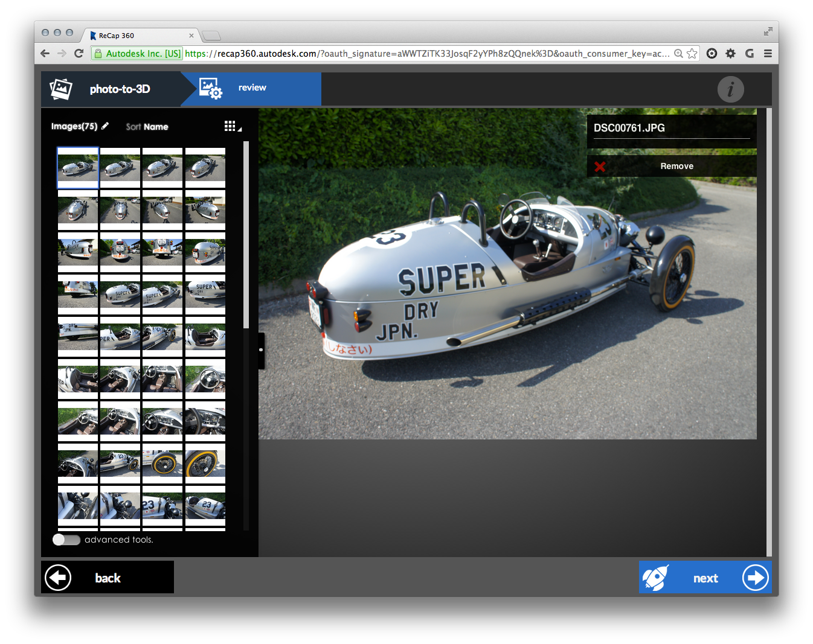Reload the page in browser
Image resolution: width=813 pixels, height=644 pixels.
[x=79, y=54]
